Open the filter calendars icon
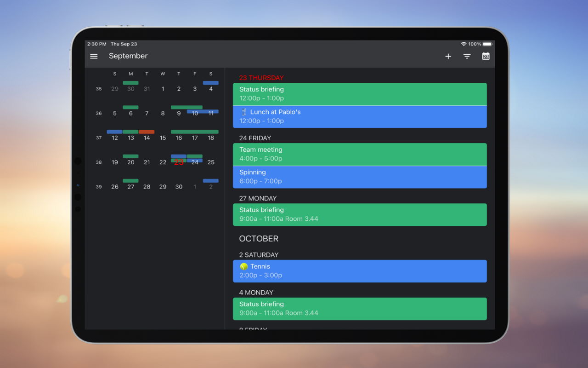The image size is (588, 368). (x=467, y=56)
